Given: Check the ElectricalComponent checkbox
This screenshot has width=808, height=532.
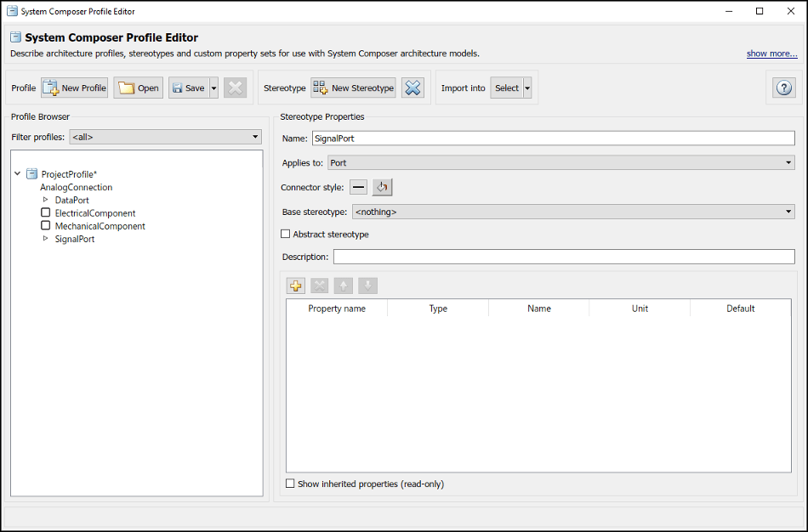Looking at the screenshot, I should tap(45, 212).
